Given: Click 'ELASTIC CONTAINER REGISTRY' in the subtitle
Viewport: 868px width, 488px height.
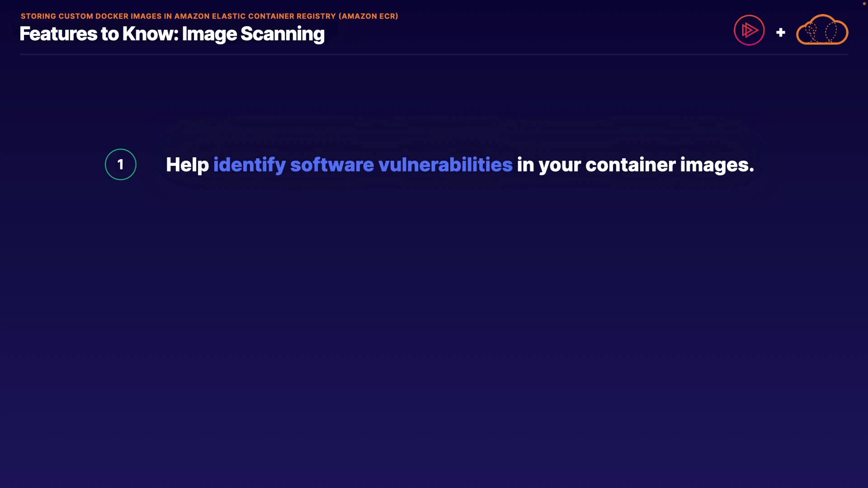Looking at the screenshot, I should pos(274,16).
